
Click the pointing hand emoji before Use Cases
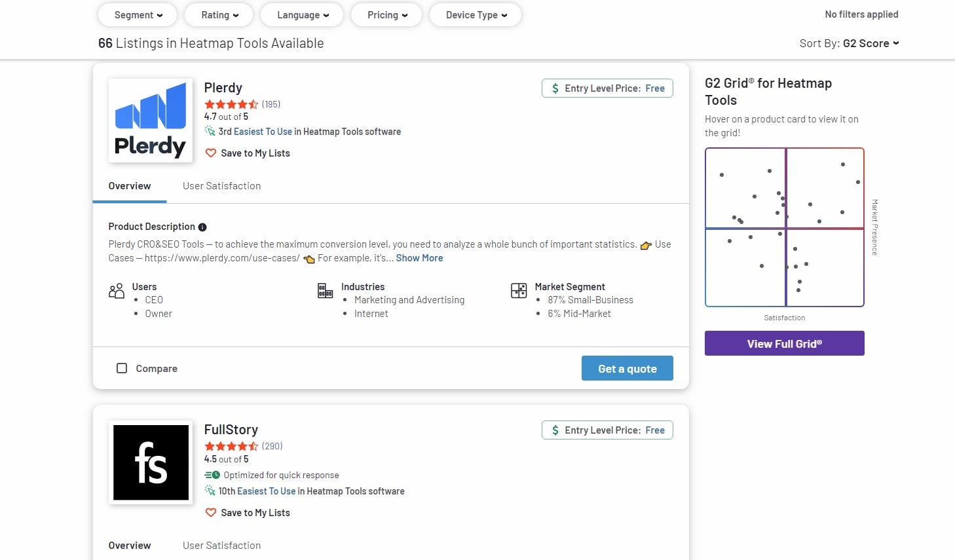(646, 245)
